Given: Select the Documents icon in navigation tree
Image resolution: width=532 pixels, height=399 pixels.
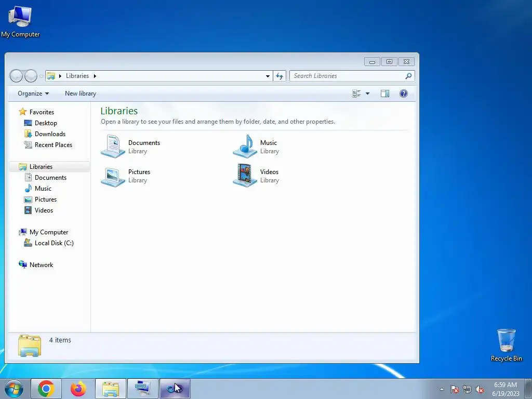Looking at the screenshot, I should [x=28, y=178].
